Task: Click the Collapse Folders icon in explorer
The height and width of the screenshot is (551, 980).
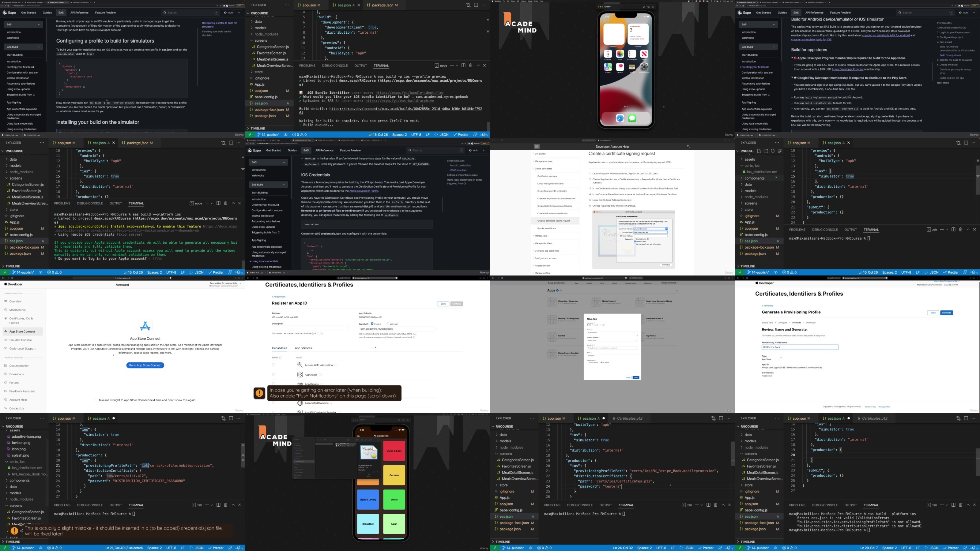Action: pos(779,151)
